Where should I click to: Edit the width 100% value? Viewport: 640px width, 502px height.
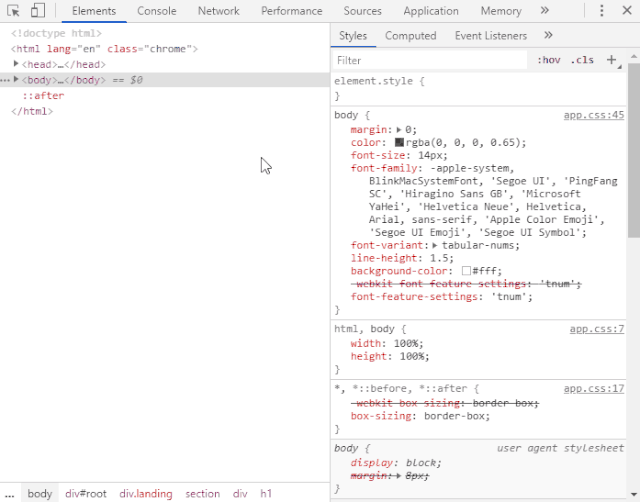[405, 344]
